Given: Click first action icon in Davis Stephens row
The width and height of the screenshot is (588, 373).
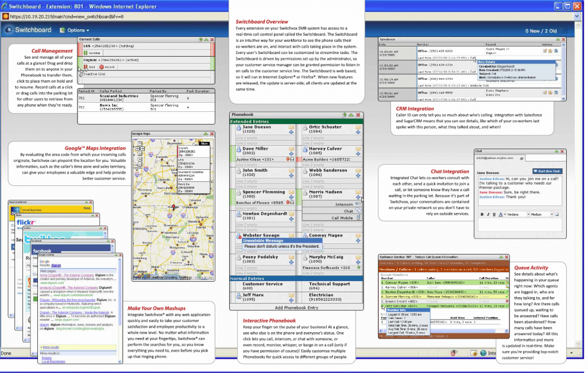Looking at the screenshot, I should tap(545, 92).
